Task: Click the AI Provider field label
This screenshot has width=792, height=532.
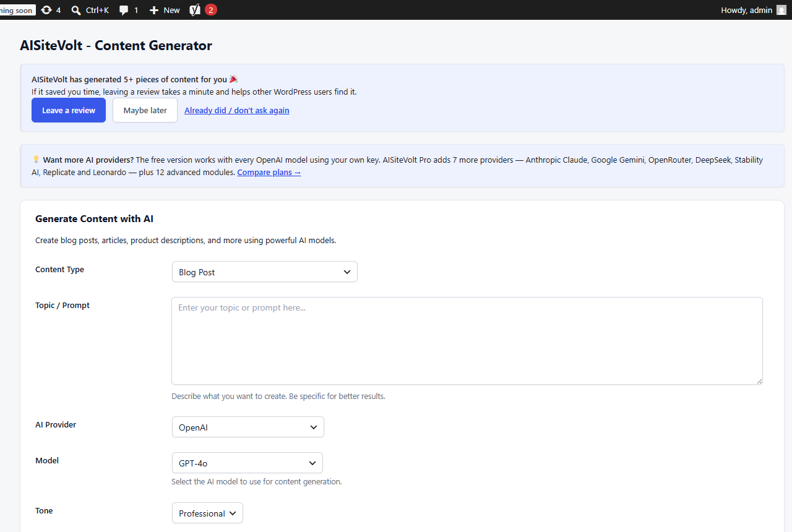Action: coord(56,424)
